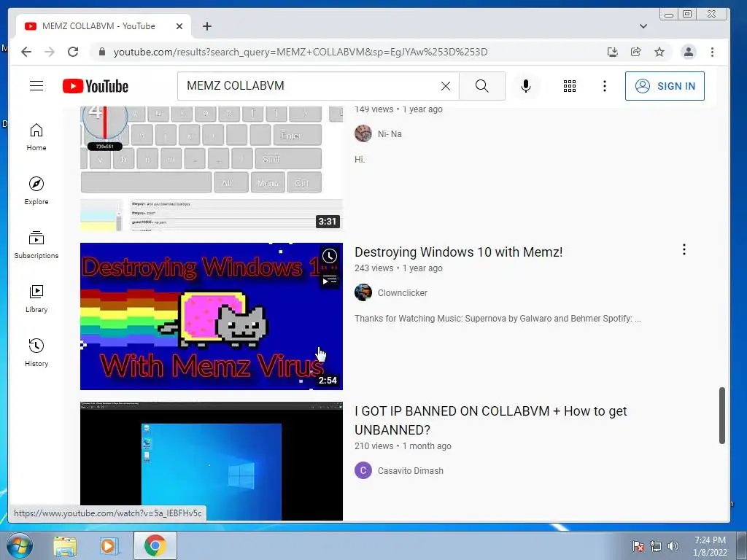Click the Chrome taskbar button
747x560 pixels.
[x=155, y=545]
